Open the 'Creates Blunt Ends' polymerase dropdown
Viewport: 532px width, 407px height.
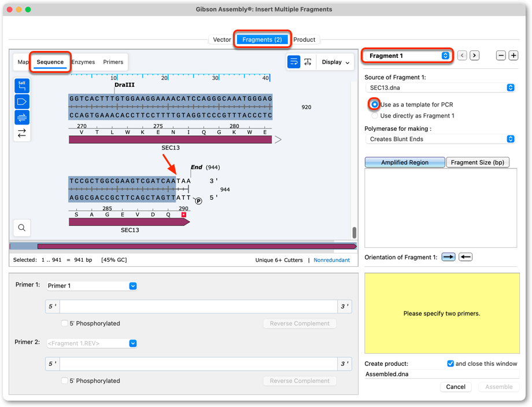[x=440, y=139]
